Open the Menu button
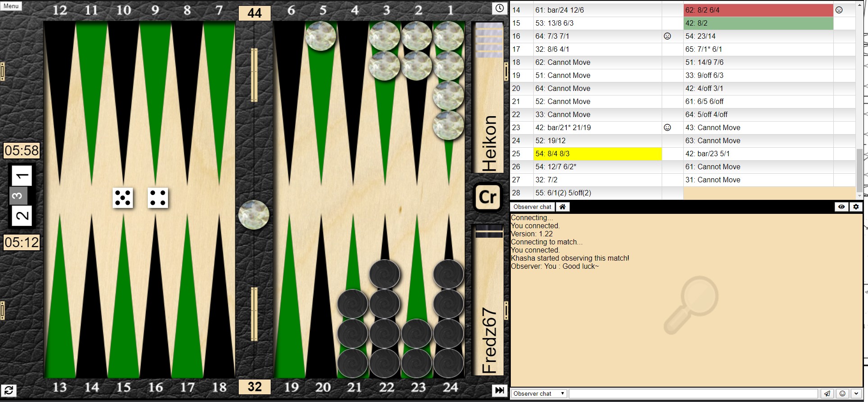The height and width of the screenshot is (402, 868). [x=11, y=6]
